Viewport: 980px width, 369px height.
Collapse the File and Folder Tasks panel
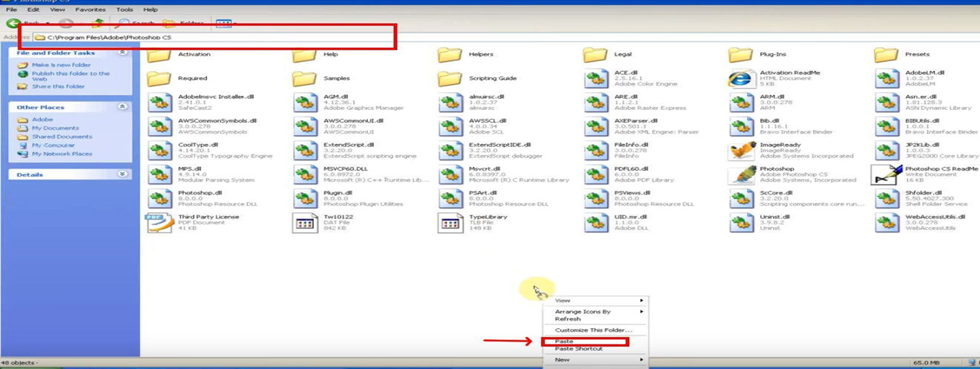[122, 53]
